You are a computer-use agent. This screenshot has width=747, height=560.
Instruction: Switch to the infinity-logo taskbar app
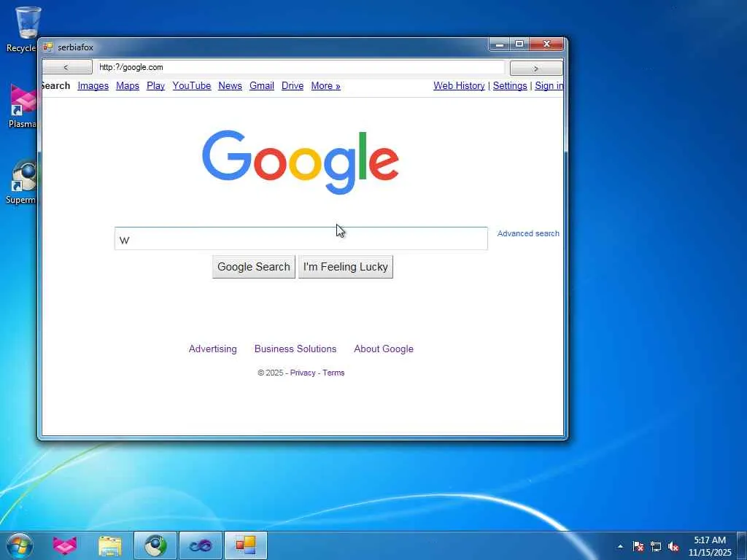click(x=201, y=545)
